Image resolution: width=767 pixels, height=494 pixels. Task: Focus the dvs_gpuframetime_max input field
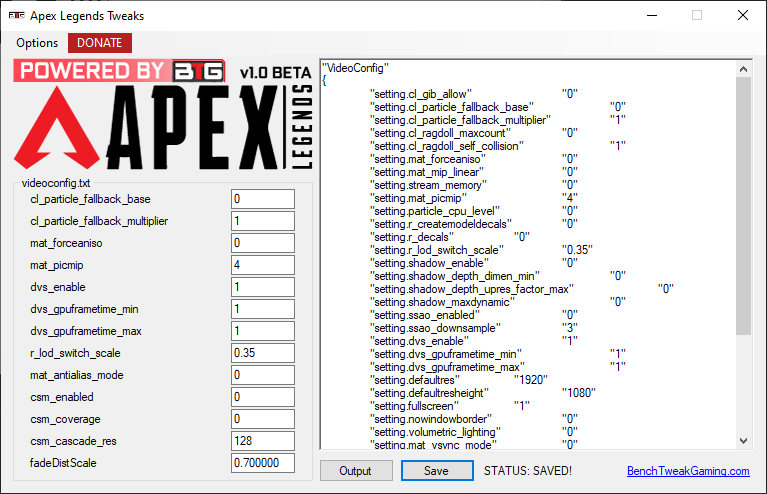click(263, 331)
